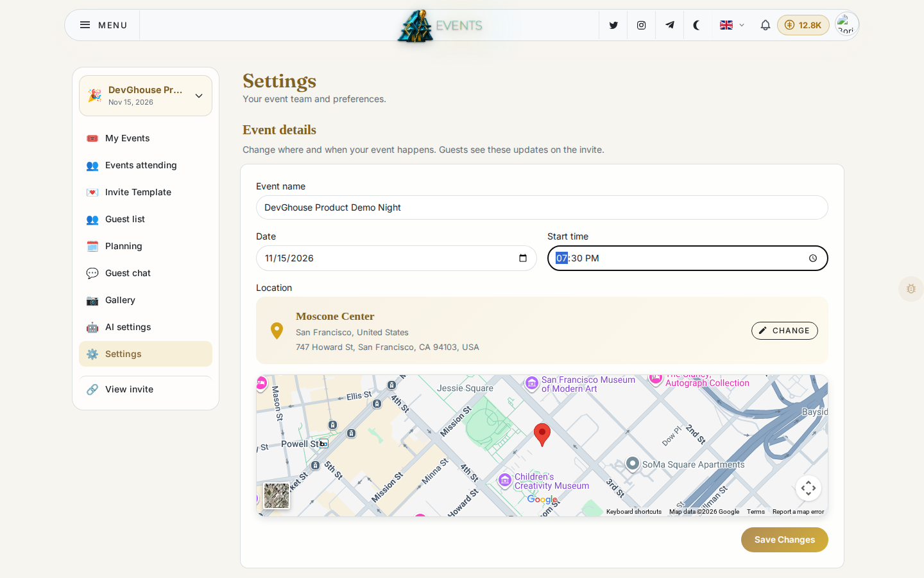Open the Planning page
Screen dimensions: 924x578
146,246
